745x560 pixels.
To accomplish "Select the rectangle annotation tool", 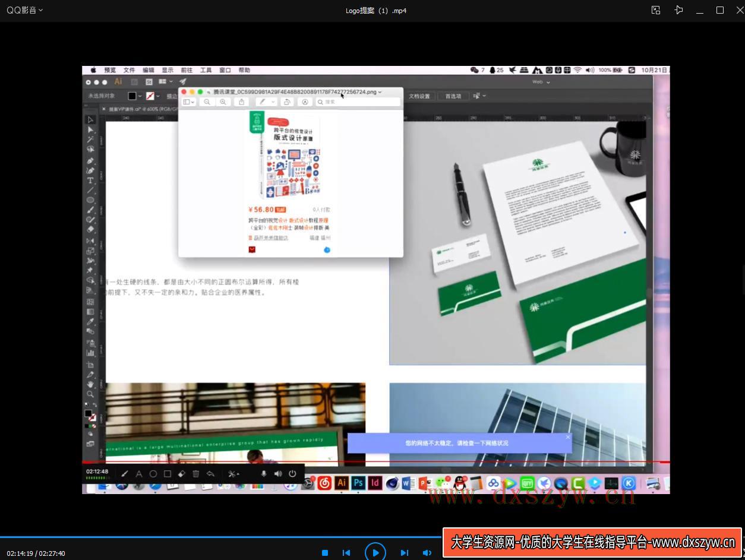I will click(x=168, y=474).
